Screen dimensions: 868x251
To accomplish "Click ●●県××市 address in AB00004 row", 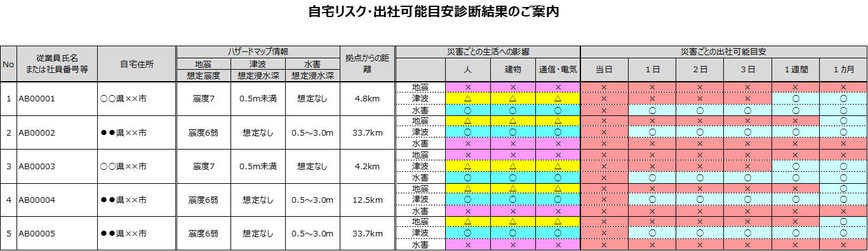I will [x=137, y=200].
